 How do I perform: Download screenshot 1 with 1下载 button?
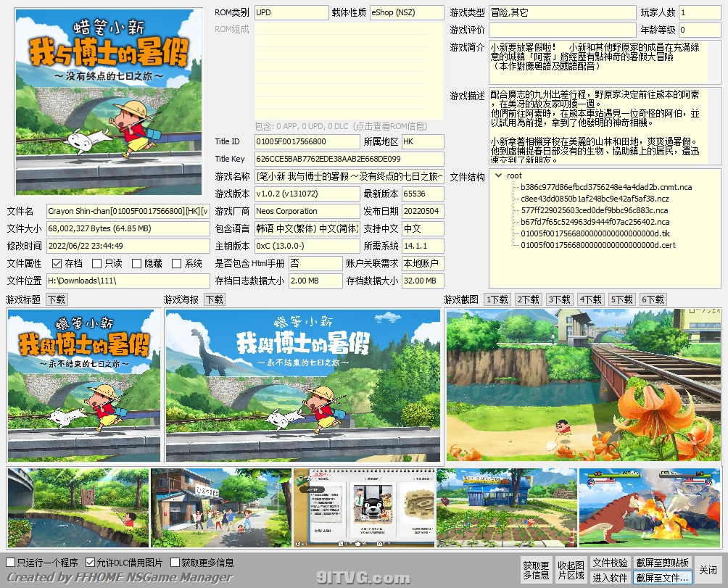[x=497, y=299]
